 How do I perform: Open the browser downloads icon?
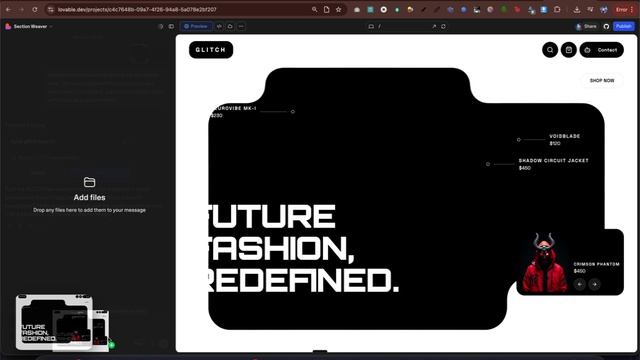[x=577, y=9]
